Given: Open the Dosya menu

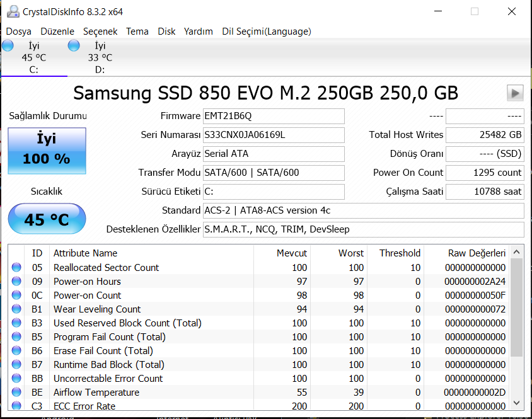Looking at the screenshot, I should point(19,32).
